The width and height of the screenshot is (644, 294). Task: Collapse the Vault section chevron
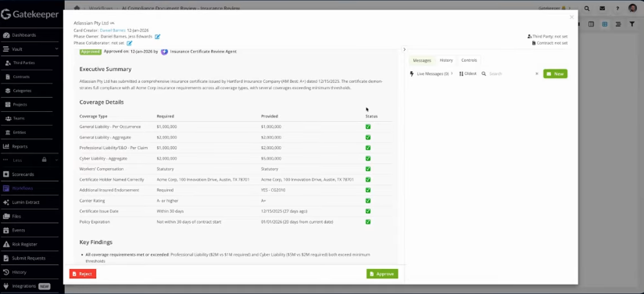coord(57,49)
